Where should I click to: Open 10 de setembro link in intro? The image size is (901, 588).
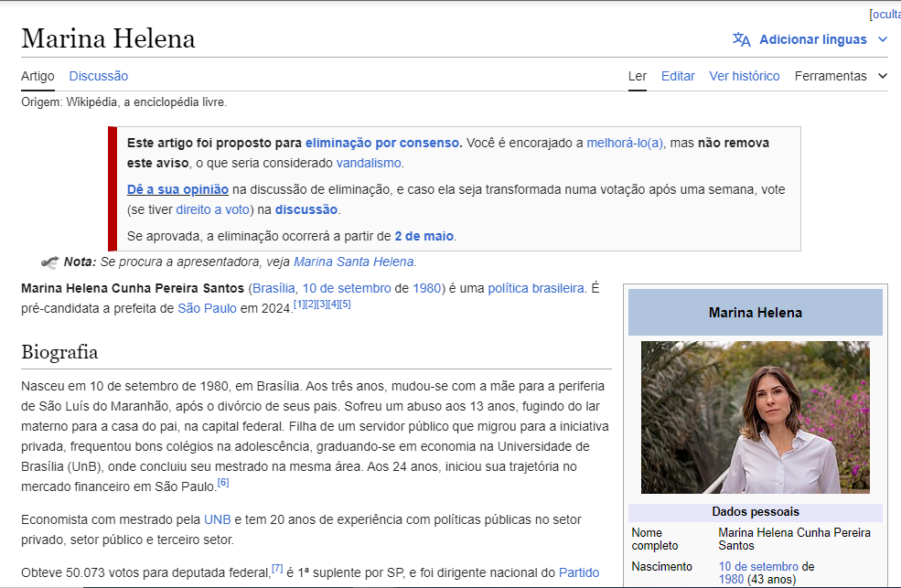click(347, 288)
